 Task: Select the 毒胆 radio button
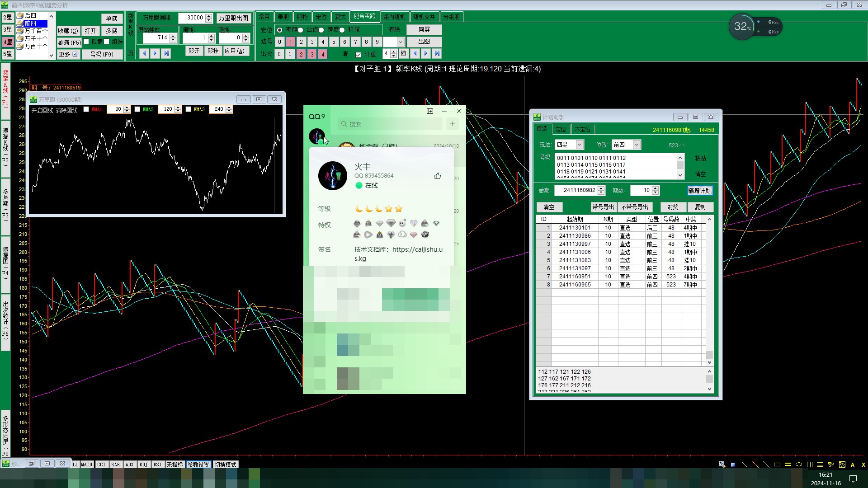(280, 30)
